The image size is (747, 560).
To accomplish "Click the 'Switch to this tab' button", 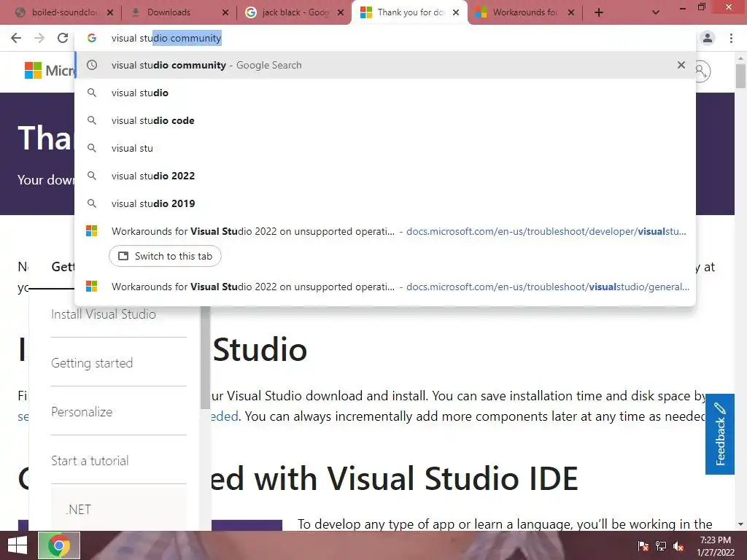I will coord(165,256).
